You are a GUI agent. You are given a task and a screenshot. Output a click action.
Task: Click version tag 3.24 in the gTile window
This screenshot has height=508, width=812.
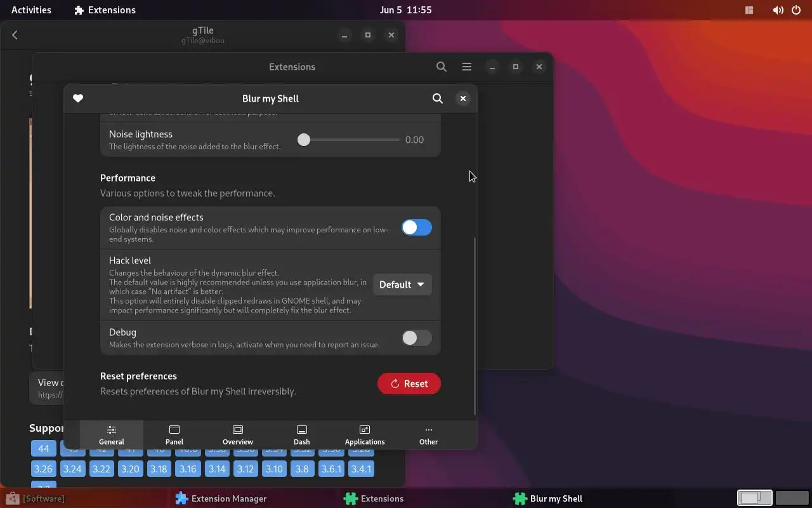[72, 469]
